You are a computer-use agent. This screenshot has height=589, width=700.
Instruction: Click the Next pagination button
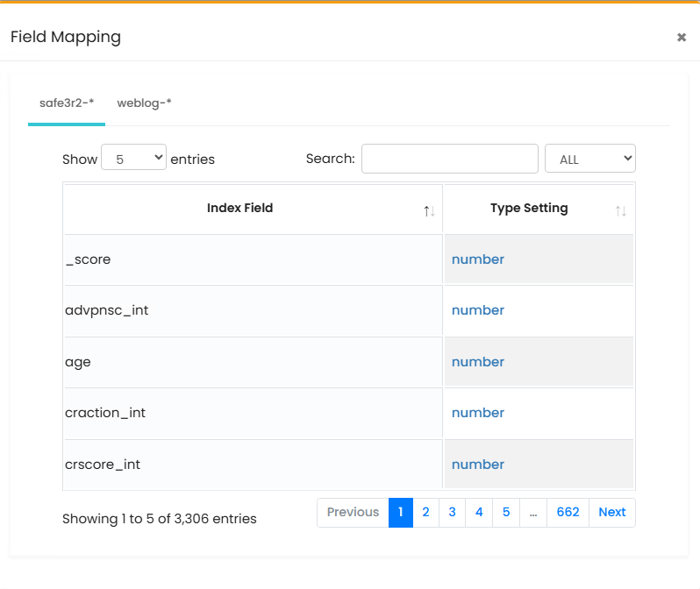pyautogui.click(x=612, y=512)
